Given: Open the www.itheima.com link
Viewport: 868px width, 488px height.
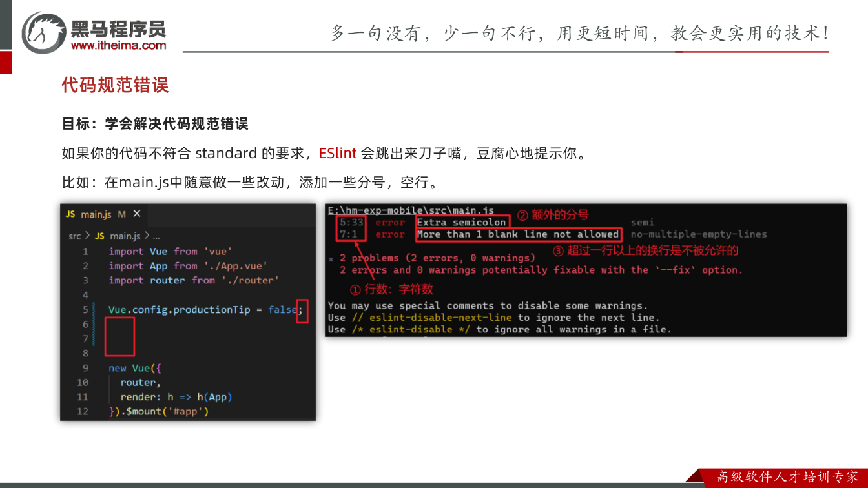Looking at the screenshot, I should coord(118,46).
